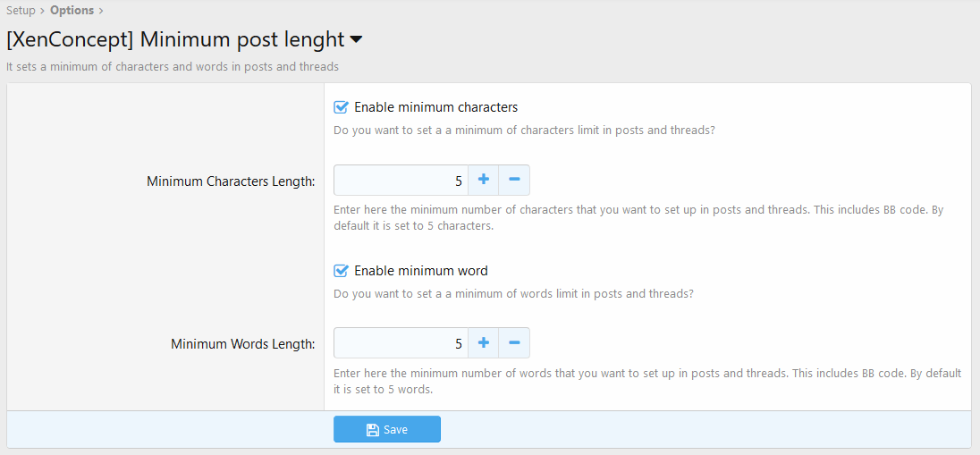Screen dimensions: 980x455
Task: Focus the Minimum Words Length number field
Action: point(401,342)
